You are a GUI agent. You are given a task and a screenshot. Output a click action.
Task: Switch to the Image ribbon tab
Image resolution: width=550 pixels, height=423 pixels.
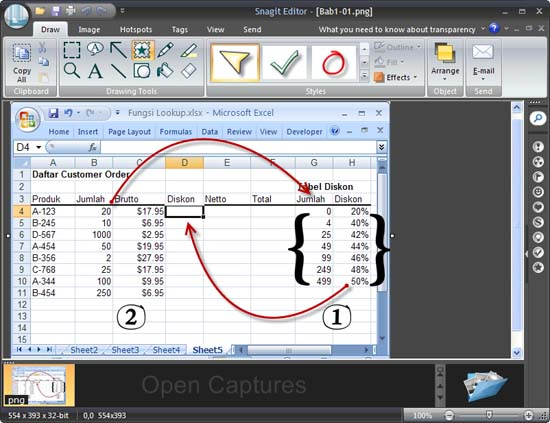(x=89, y=29)
